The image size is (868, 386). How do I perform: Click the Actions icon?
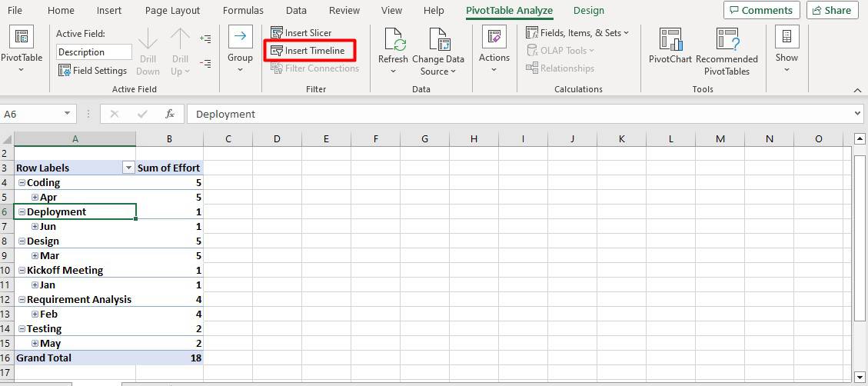tap(494, 37)
